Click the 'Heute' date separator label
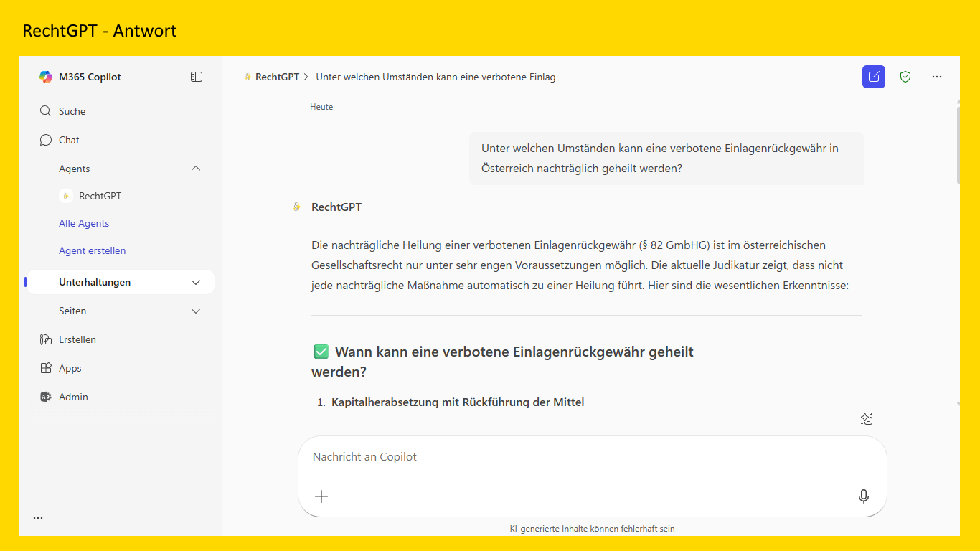Image resolution: width=980 pixels, height=551 pixels. click(321, 107)
